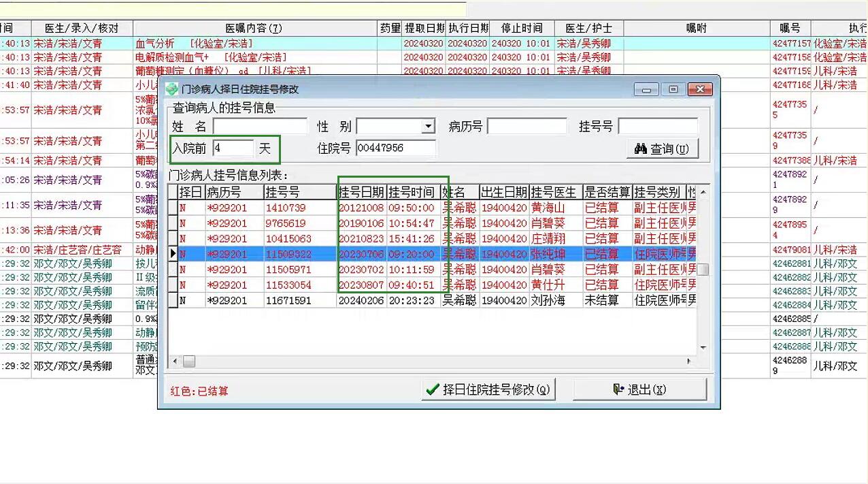Click the current-row indicator arrow
The height and width of the screenshot is (484, 868).
click(x=173, y=254)
